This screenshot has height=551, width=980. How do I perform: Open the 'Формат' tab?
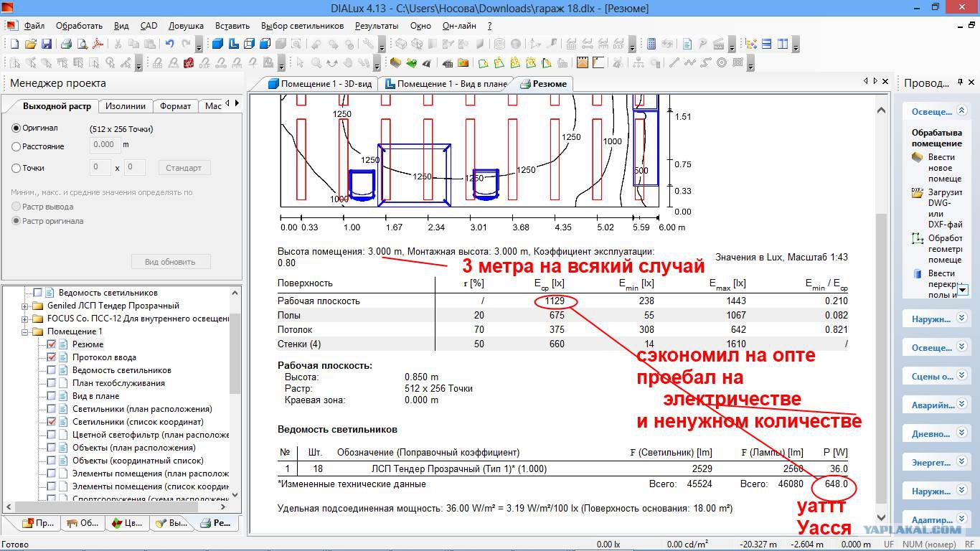coord(175,106)
